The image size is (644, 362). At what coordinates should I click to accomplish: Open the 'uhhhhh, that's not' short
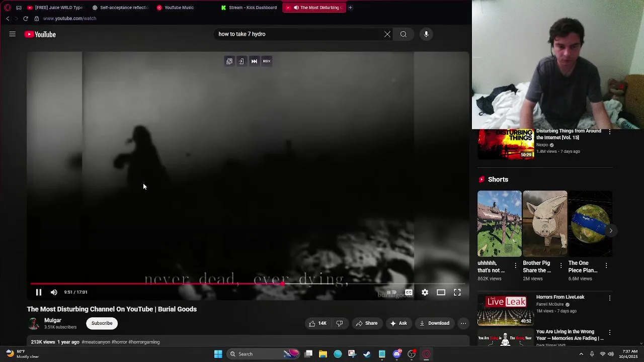tap(500, 224)
